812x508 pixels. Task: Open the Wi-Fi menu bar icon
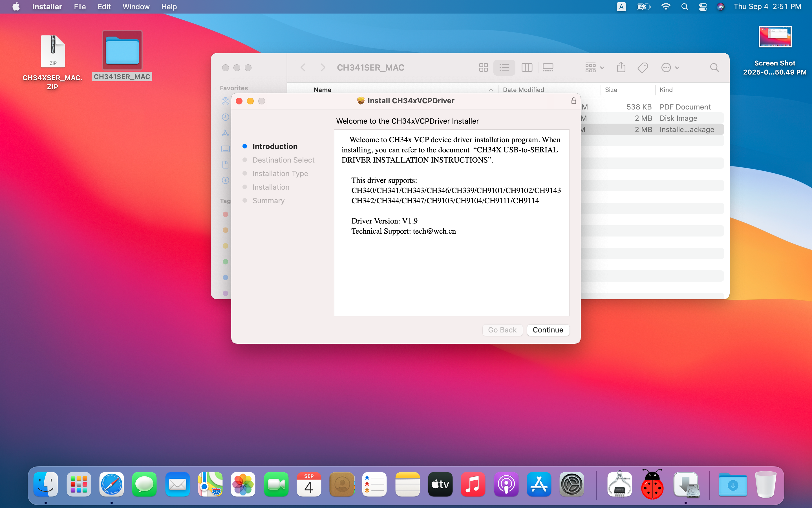tap(665, 7)
